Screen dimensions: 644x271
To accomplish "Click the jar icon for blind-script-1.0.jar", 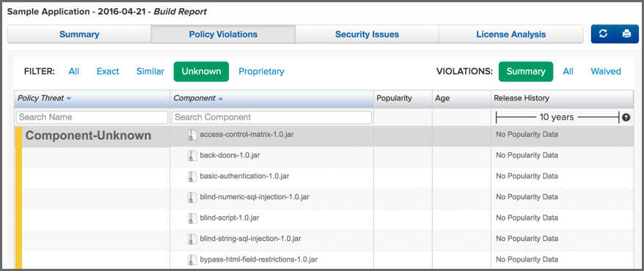I will pyautogui.click(x=191, y=218).
